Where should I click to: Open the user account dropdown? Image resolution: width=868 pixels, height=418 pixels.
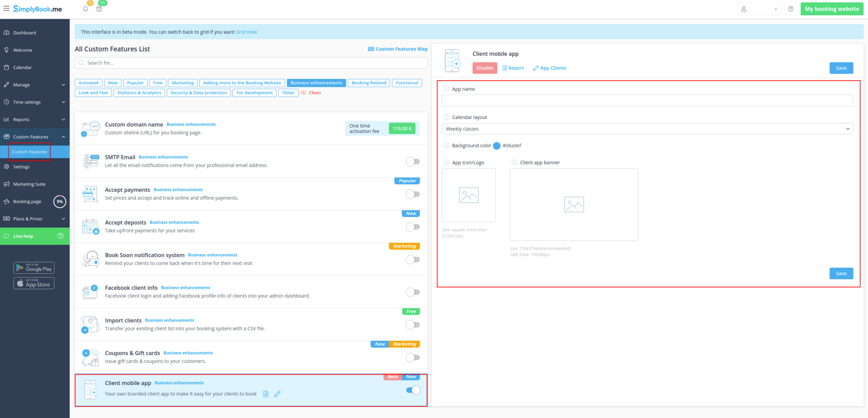click(x=759, y=9)
